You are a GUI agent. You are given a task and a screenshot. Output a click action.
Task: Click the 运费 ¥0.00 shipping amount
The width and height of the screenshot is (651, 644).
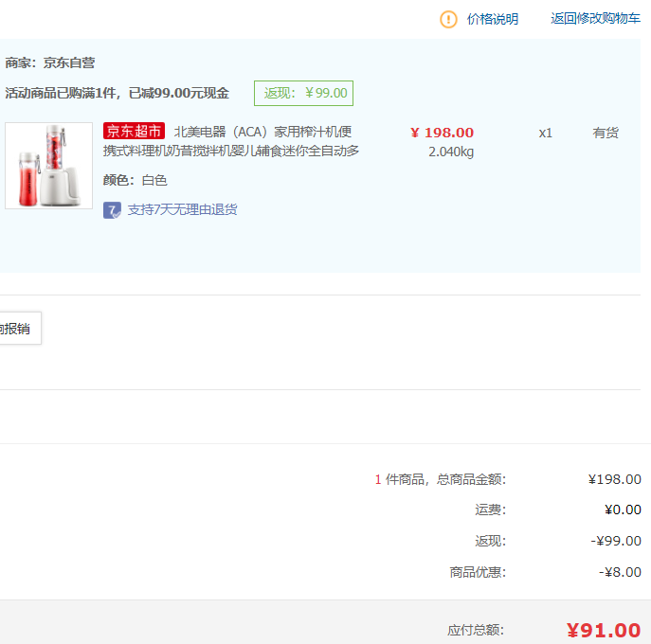pos(622,510)
